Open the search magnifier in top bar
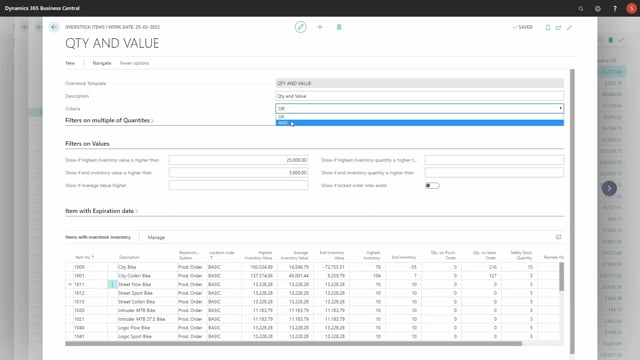Screen dimensions: 640x360 581,8
